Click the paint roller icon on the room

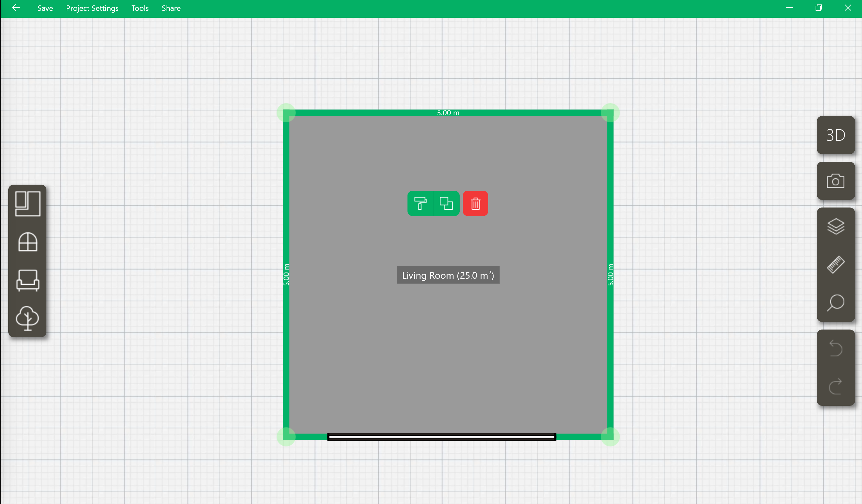(x=420, y=203)
